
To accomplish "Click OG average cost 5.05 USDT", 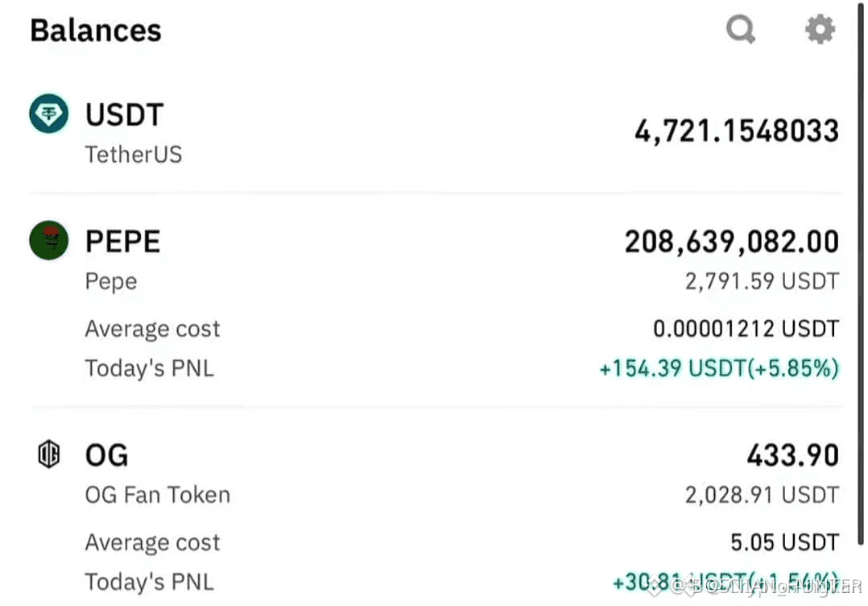I will [x=784, y=542].
